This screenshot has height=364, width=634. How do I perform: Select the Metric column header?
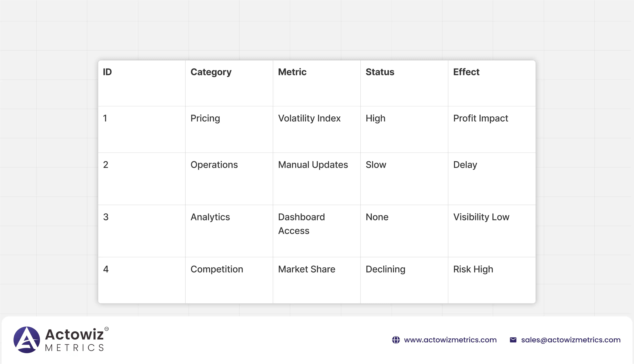(292, 72)
